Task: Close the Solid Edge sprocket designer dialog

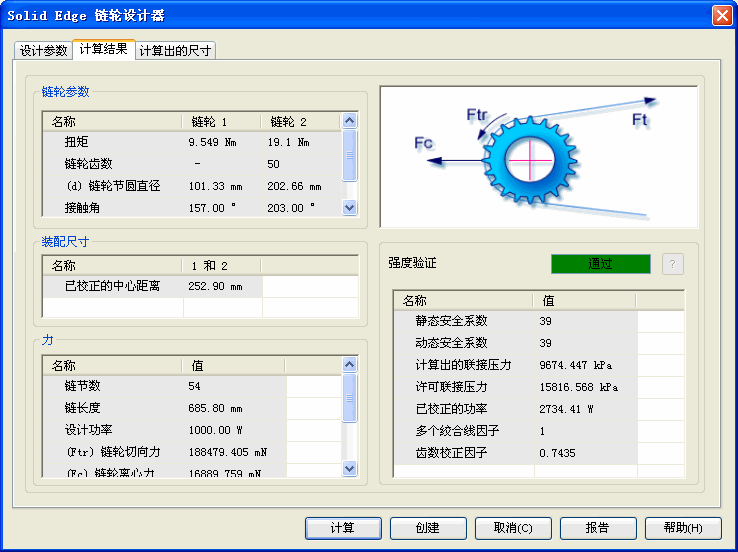Action: pyautogui.click(x=721, y=15)
